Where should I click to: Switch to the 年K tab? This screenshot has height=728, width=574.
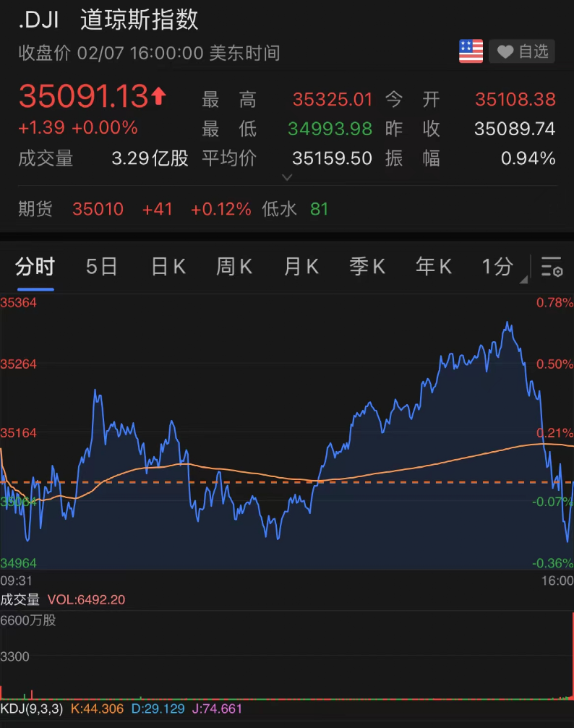pos(433,267)
